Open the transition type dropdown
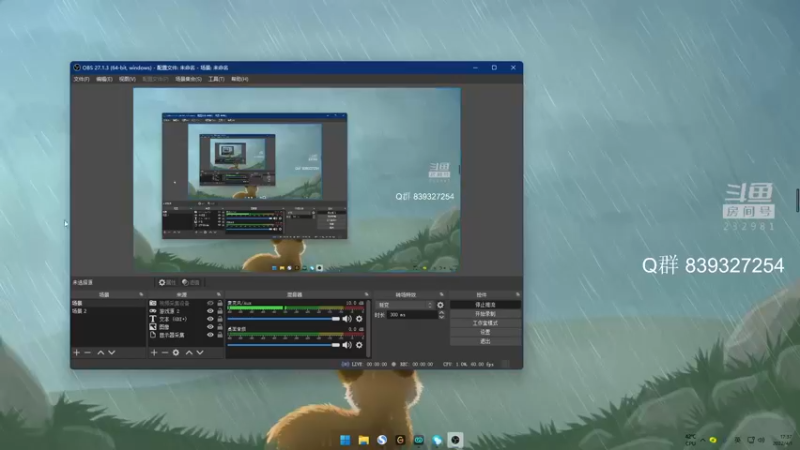The height and width of the screenshot is (450, 800). click(x=405, y=305)
